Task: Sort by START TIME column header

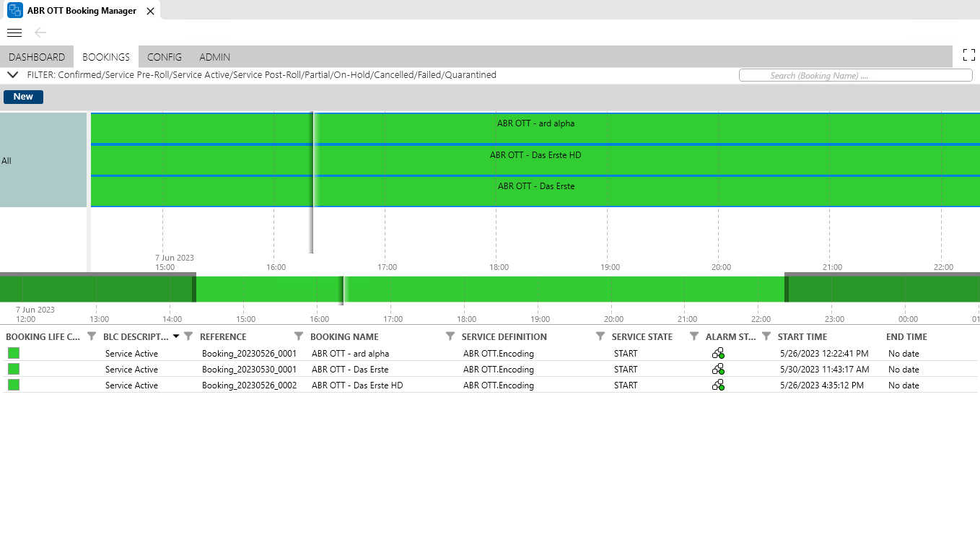Action: pyautogui.click(x=802, y=336)
